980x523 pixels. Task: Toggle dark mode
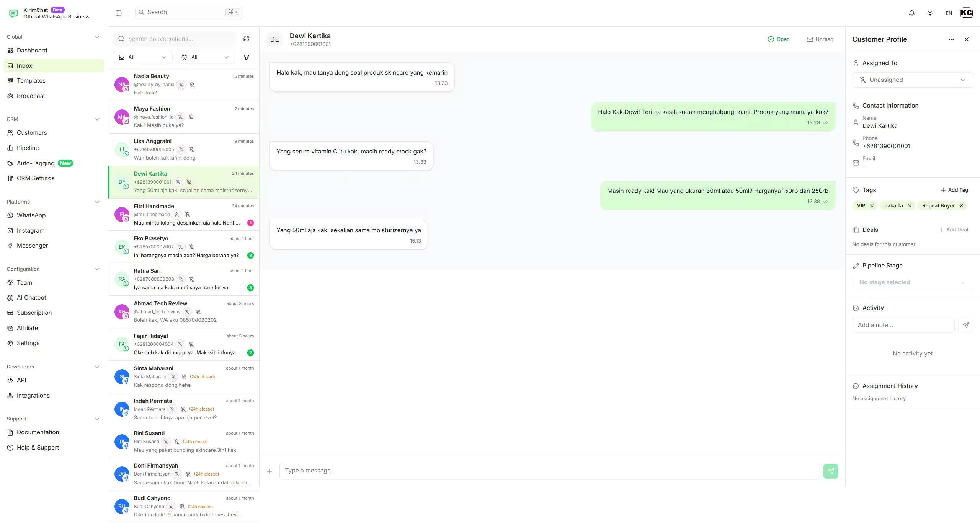[930, 13]
